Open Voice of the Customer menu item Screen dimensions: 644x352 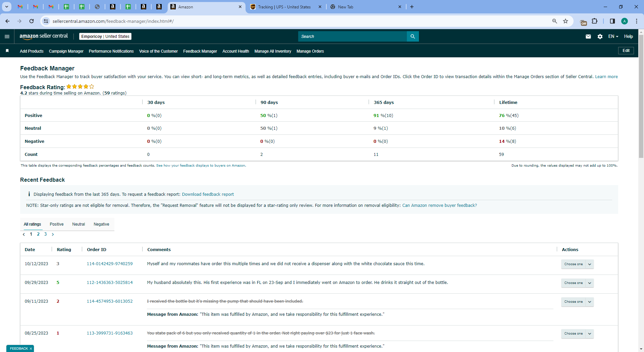tap(158, 51)
